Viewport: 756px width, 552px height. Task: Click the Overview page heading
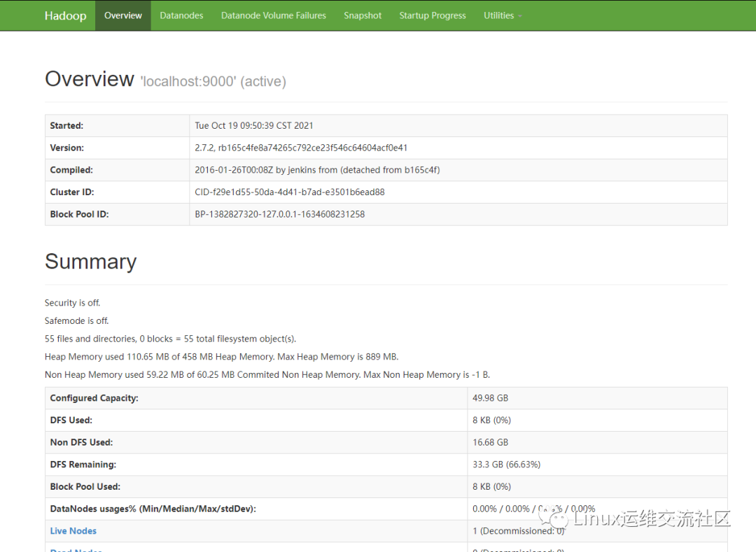tap(90, 79)
